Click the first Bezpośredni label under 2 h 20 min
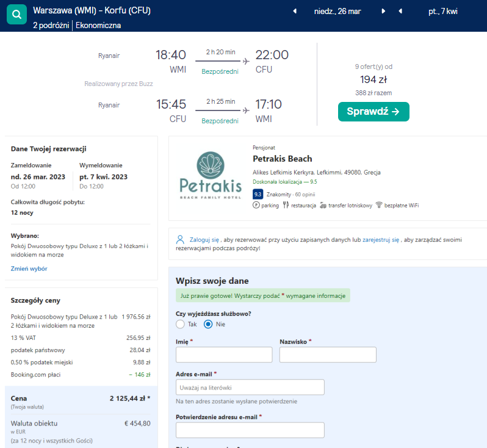487x448 pixels. pos(220,71)
